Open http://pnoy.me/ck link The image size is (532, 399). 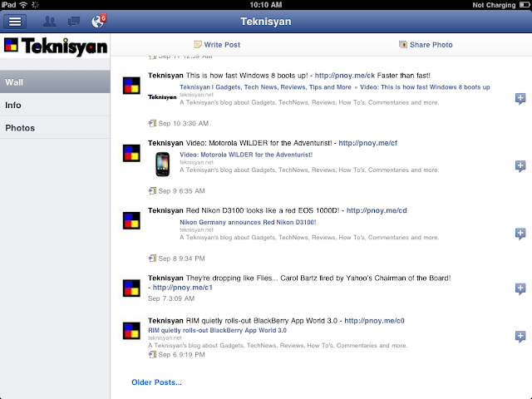pos(345,76)
